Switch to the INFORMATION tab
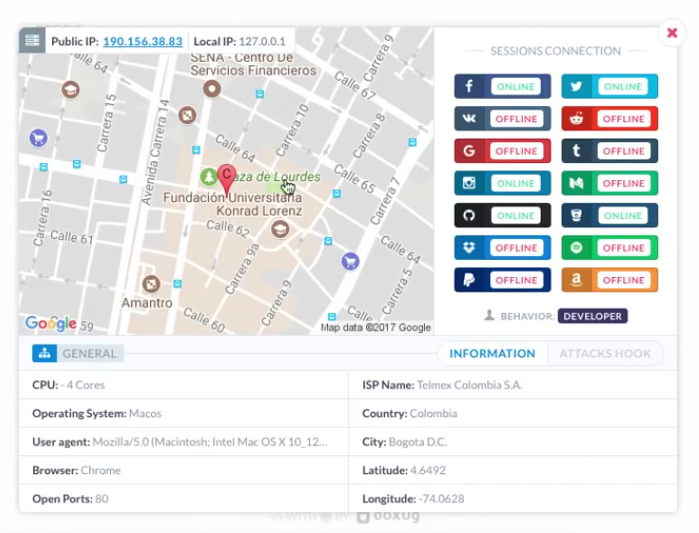The width and height of the screenshot is (699, 533). 492,353
